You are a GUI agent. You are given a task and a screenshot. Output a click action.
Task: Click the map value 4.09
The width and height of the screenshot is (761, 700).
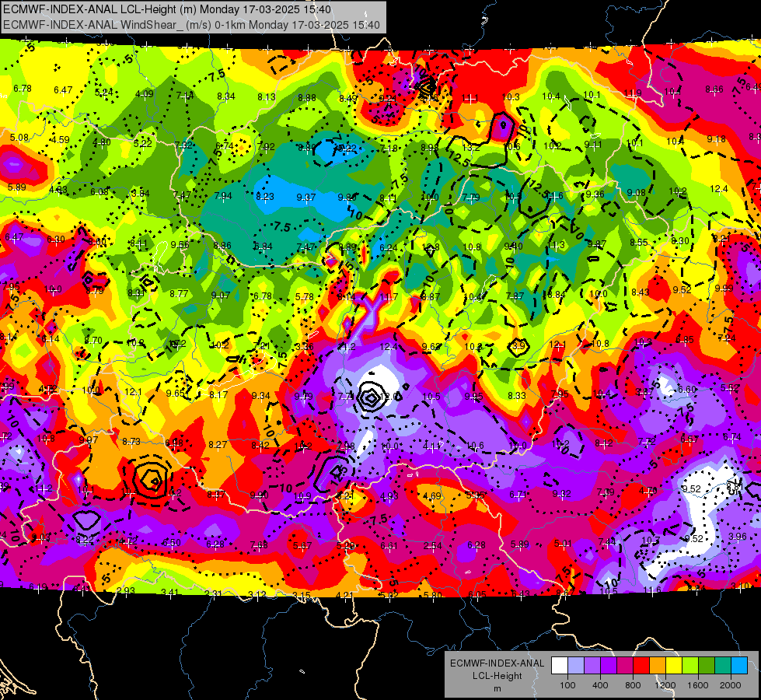(145, 94)
